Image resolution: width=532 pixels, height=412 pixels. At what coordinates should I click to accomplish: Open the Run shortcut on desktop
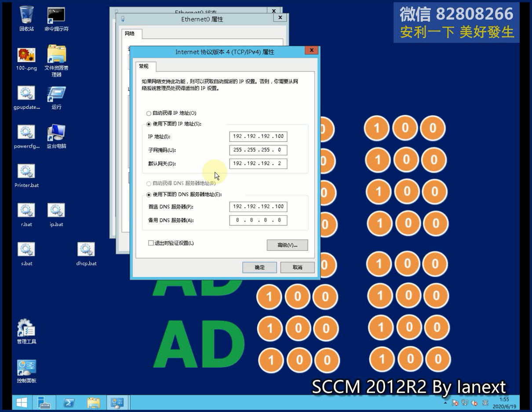coord(56,98)
